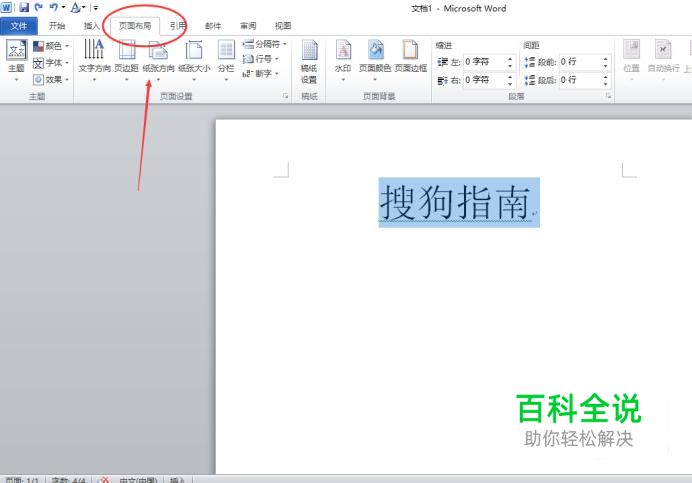Screen dimensions: 692x483
Task: Click the redo/repeat arrow icon in quick access
Action: [39, 7]
